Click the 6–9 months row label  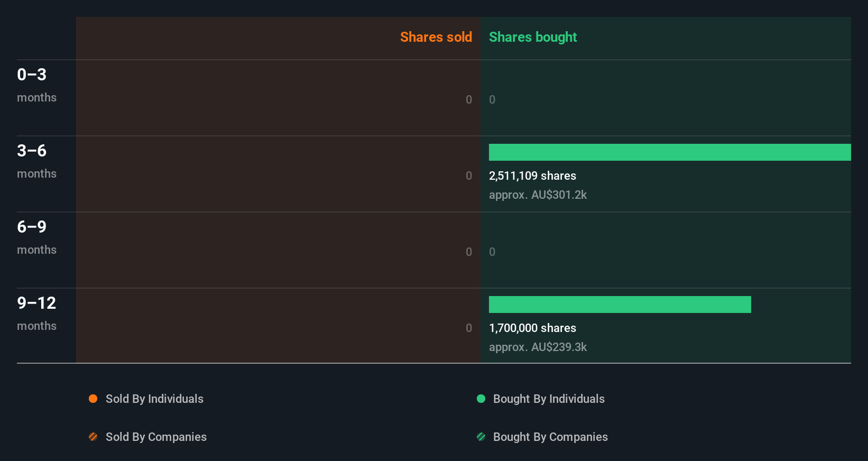pos(36,237)
